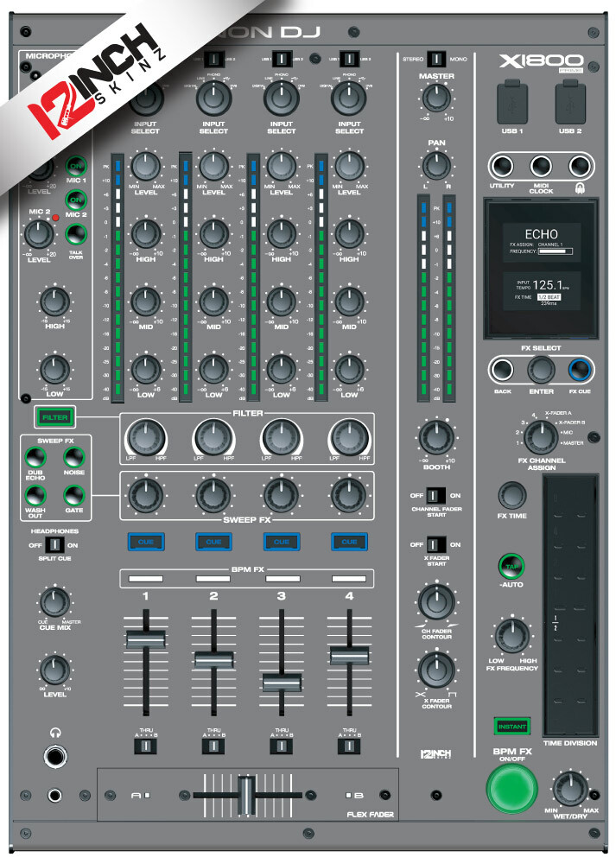Viewport: 616px width, 864px height.
Task: Click the channel 4 volume fader cap
Action: [x=349, y=655]
